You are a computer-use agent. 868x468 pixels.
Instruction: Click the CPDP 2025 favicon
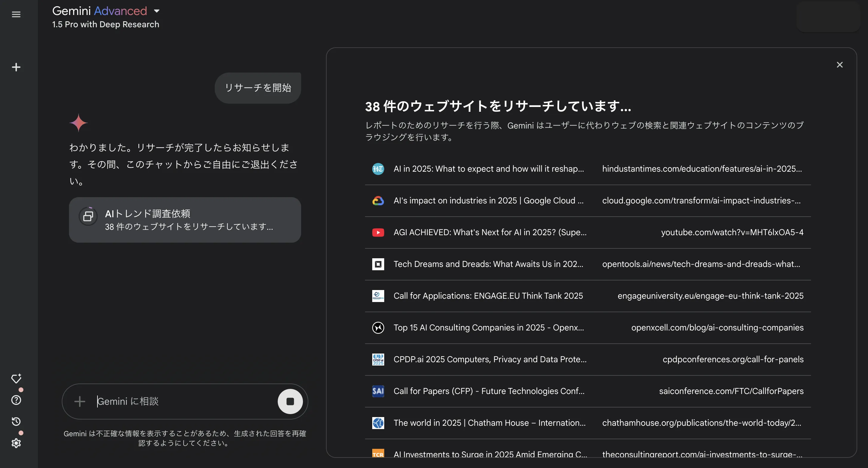point(378,359)
